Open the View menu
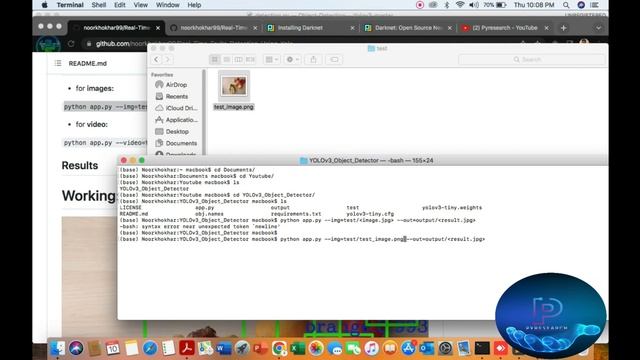Image resolution: width=640 pixels, height=360 pixels. point(140,5)
